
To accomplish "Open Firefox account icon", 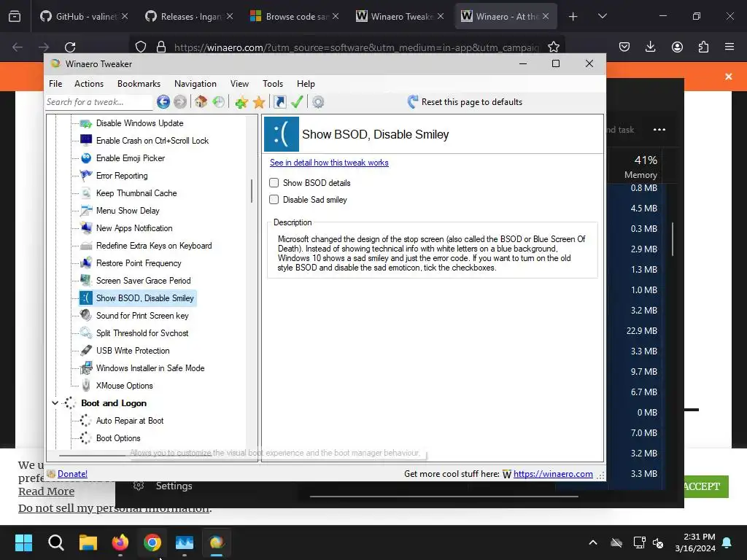I will pos(677,47).
